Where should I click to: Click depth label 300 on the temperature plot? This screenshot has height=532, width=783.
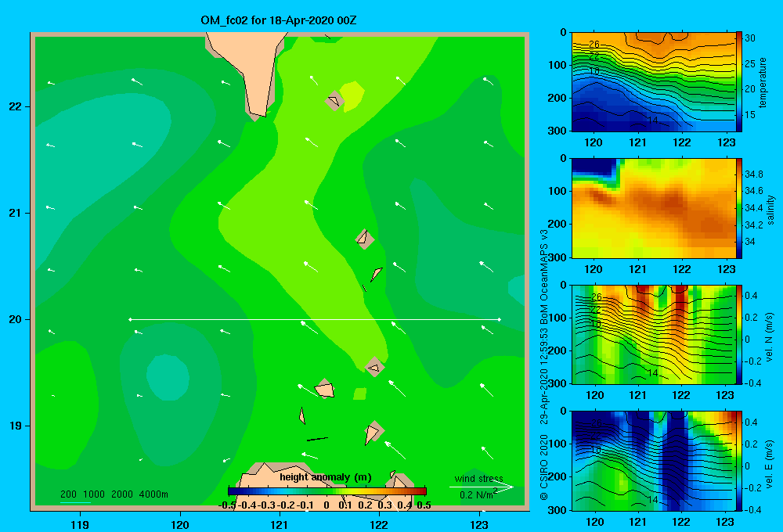pyautogui.click(x=558, y=130)
